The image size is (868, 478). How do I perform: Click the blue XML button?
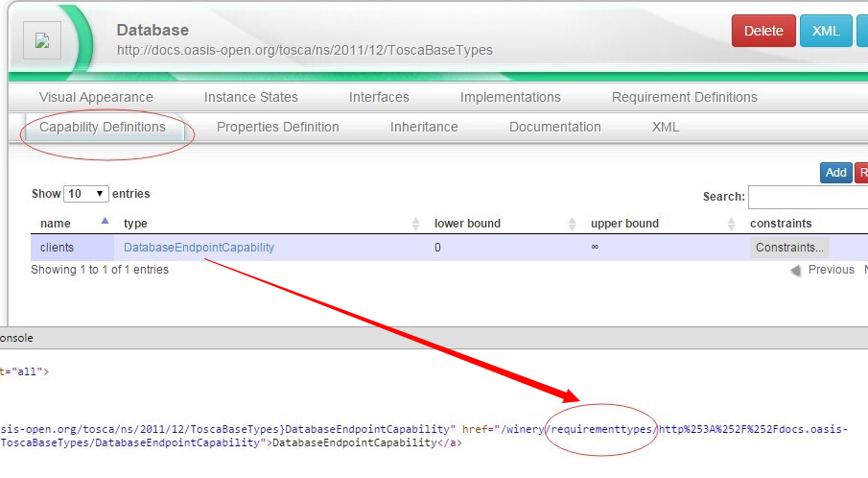point(825,31)
